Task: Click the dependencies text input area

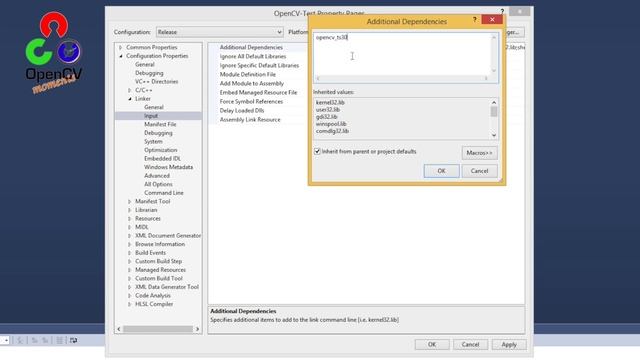Action: [x=402, y=54]
